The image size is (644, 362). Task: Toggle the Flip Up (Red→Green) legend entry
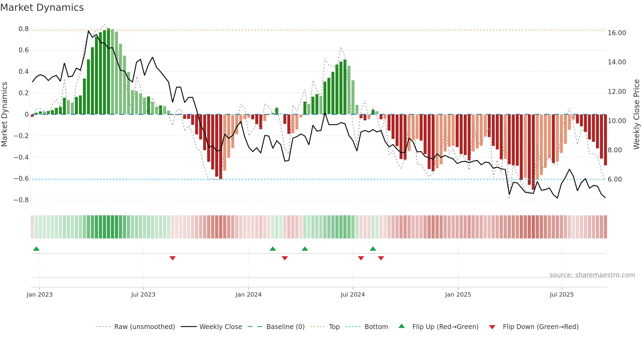438,327
